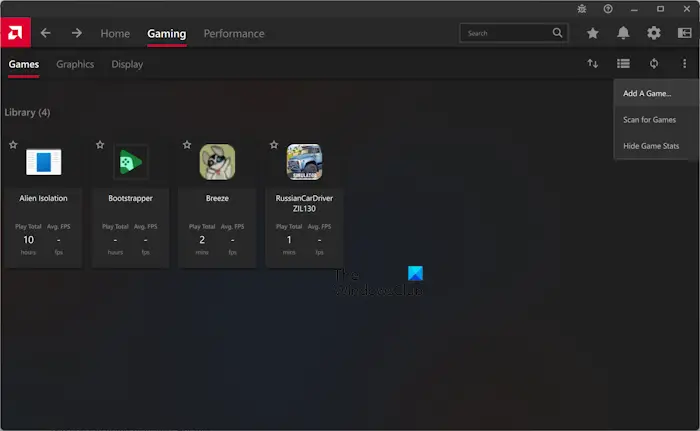Switch to the Home tab
This screenshot has height=431, width=700.
(115, 33)
